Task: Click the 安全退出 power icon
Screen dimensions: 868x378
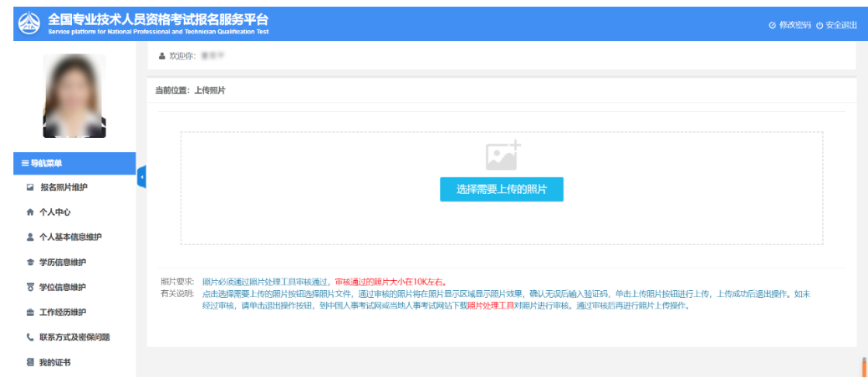Action: [x=819, y=25]
